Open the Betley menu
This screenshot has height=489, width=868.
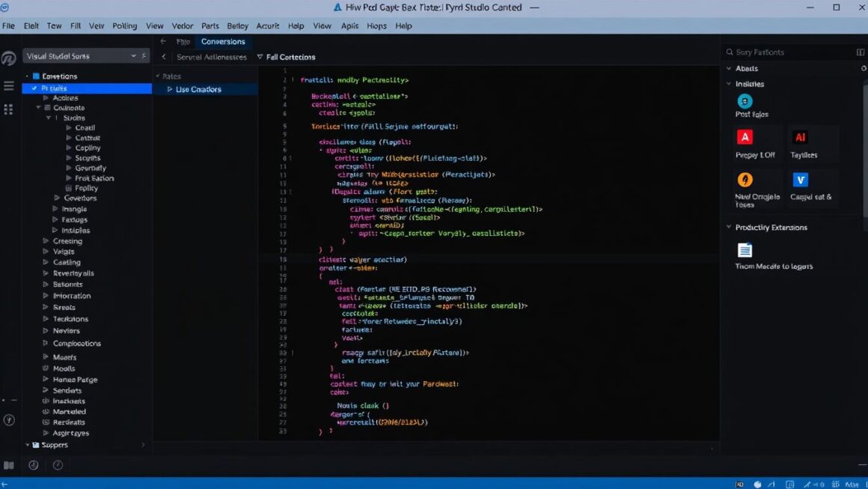(237, 25)
